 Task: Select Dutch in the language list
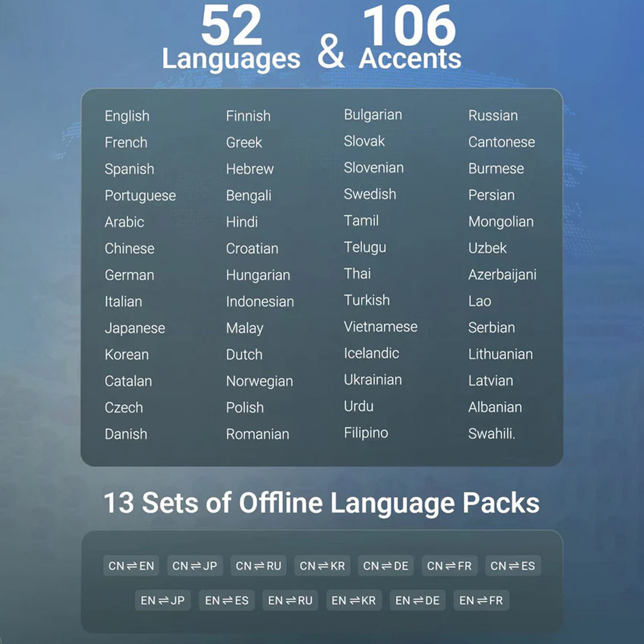pos(244,354)
